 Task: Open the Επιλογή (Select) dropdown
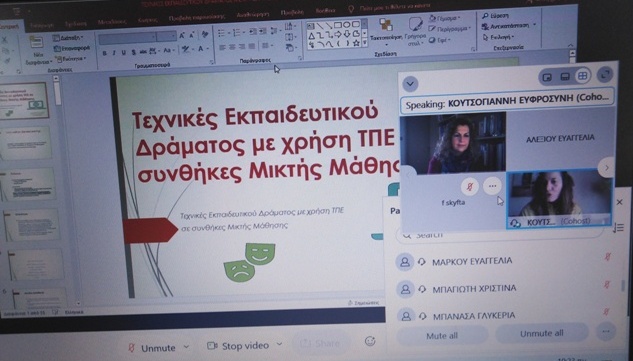[x=498, y=37]
